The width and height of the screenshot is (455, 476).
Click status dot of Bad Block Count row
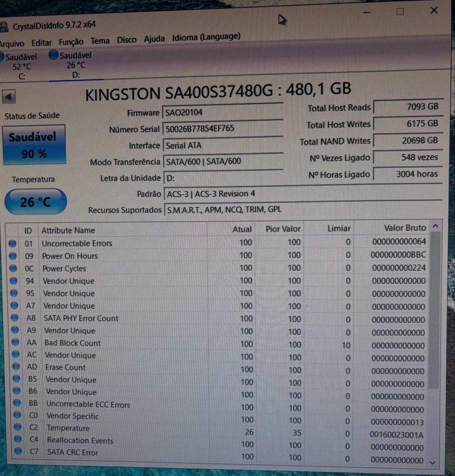[x=15, y=342]
